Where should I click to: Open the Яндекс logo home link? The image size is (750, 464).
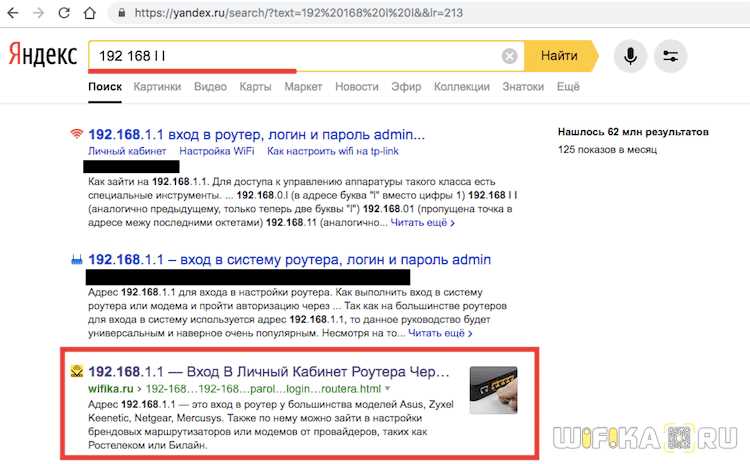[x=43, y=55]
